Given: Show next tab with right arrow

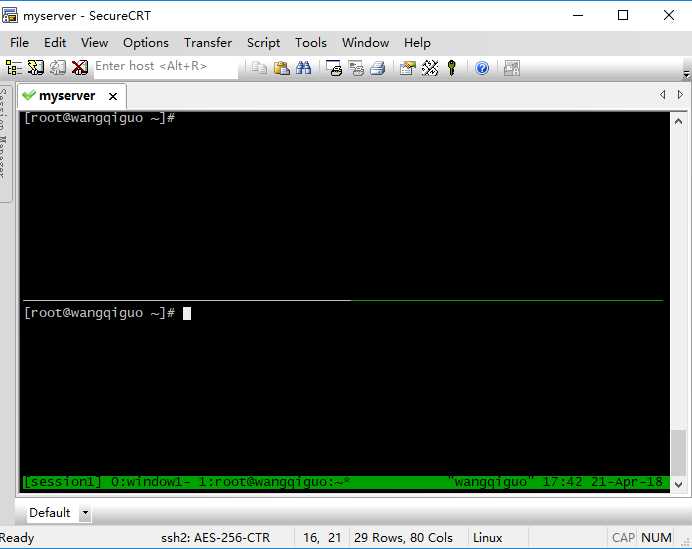Looking at the screenshot, I should [680, 94].
